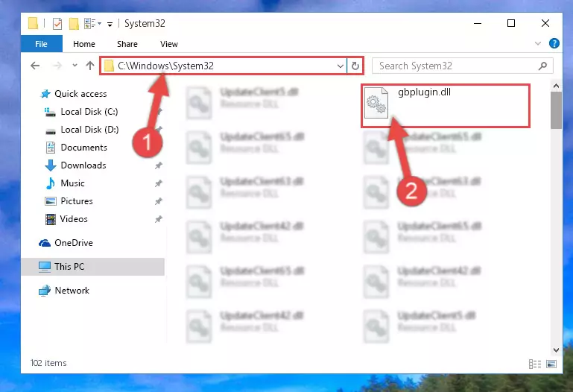Select Network in navigation pane
This screenshot has width=573, height=392.
click(x=72, y=291)
